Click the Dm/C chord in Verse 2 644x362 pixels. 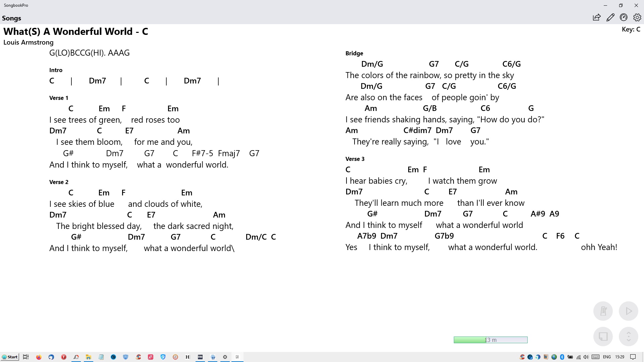[256, 237]
